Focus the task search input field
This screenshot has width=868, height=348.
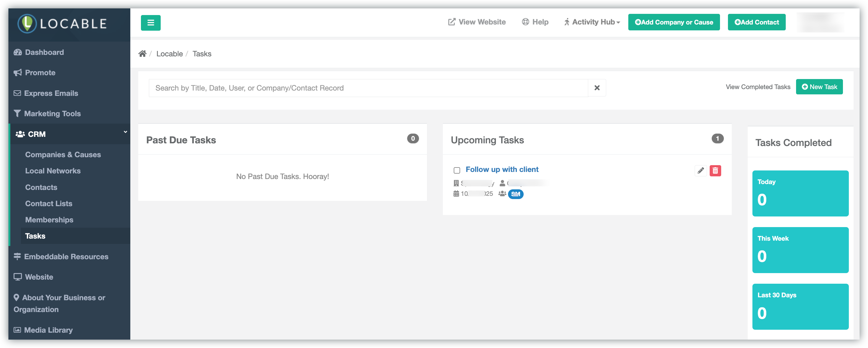coord(368,88)
